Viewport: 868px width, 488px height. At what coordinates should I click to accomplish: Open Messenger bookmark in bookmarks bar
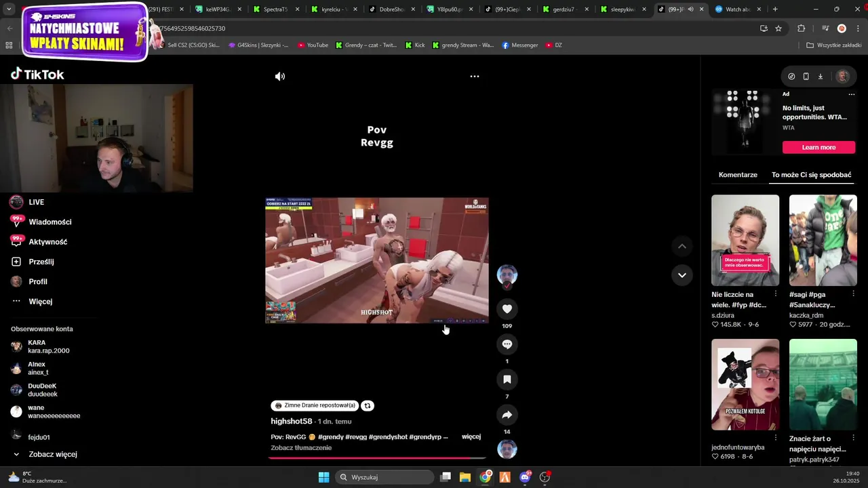(x=520, y=45)
